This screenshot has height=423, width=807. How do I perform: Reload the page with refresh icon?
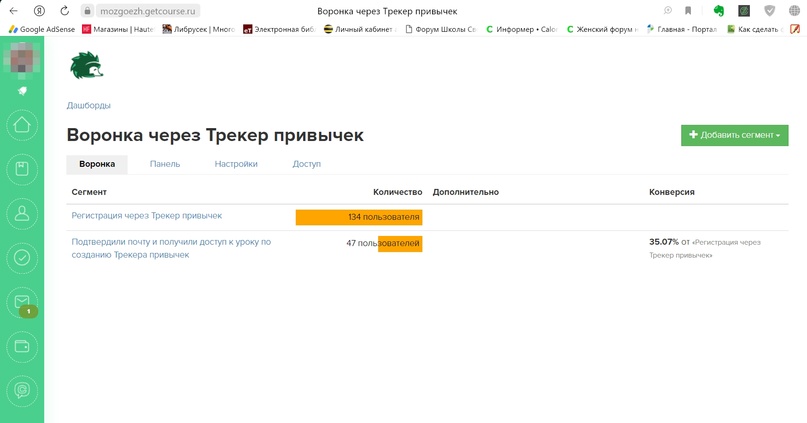[x=64, y=10]
